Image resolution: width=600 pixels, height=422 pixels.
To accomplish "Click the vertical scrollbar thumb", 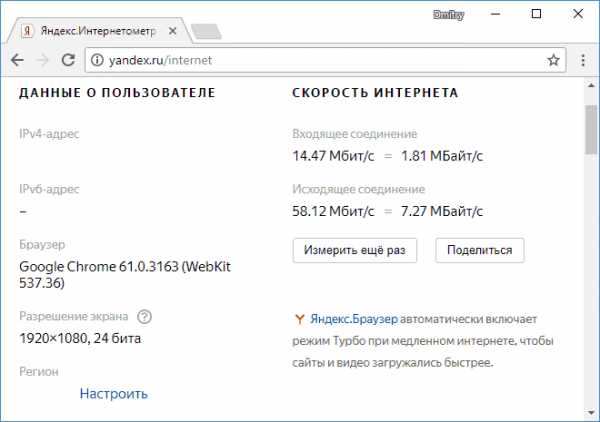I will pos(591,129).
